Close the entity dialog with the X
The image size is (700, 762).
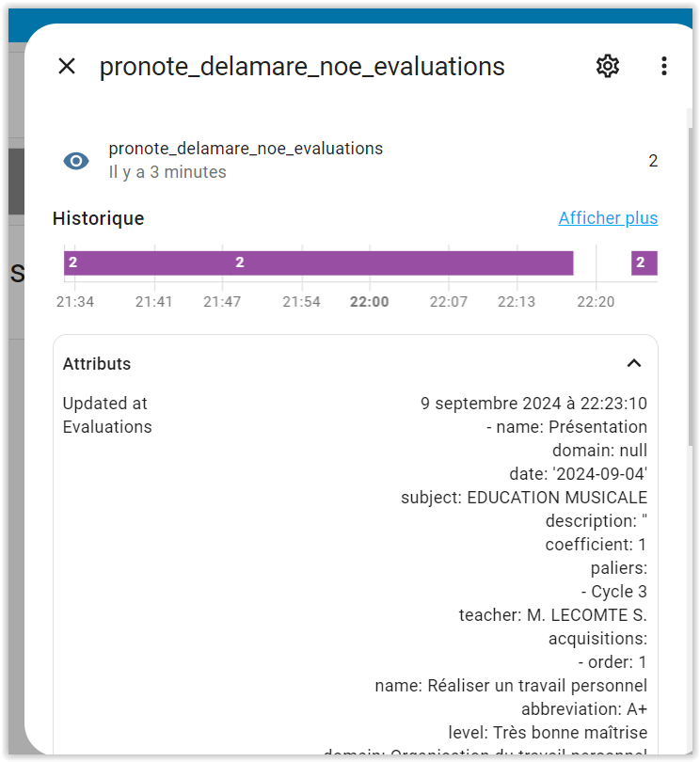67,66
